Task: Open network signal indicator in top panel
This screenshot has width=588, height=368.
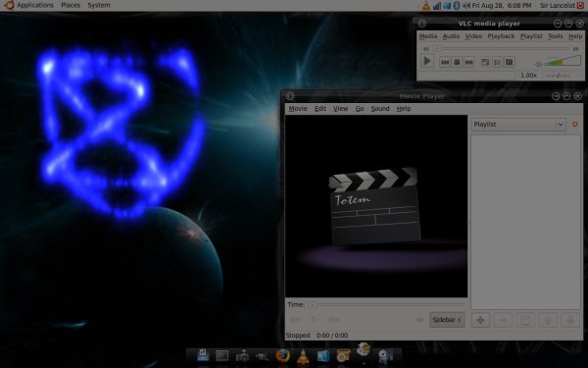Action: [x=437, y=6]
